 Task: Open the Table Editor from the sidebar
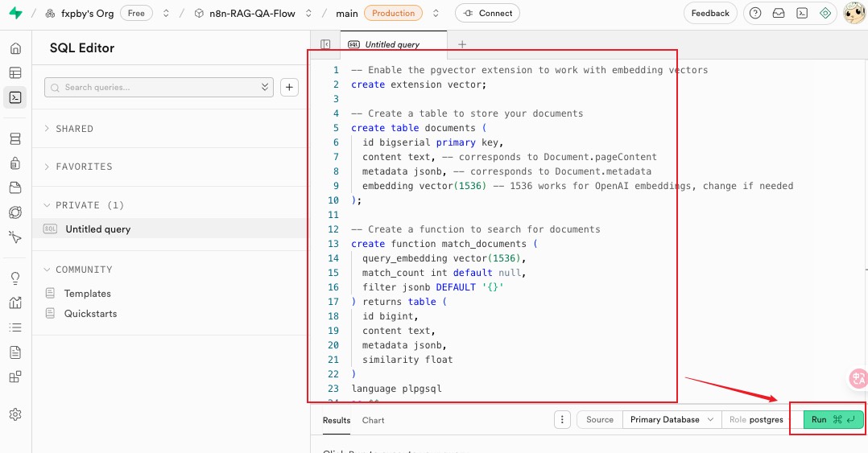point(15,73)
